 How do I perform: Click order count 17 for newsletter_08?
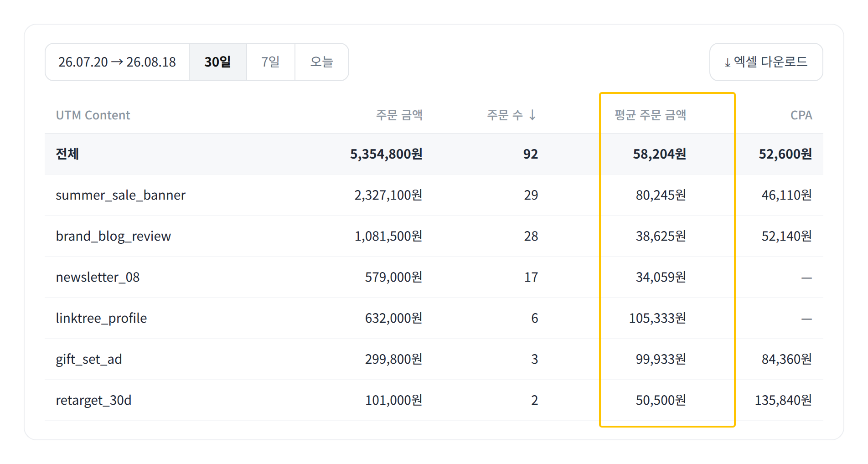(531, 277)
